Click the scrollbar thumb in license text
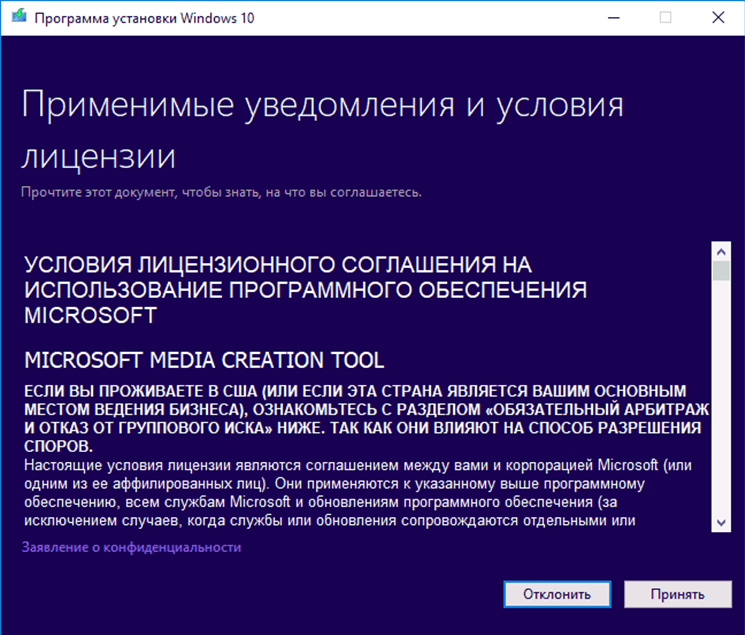The height and width of the screenshot is (635, 745). click(x=720, y=271)
